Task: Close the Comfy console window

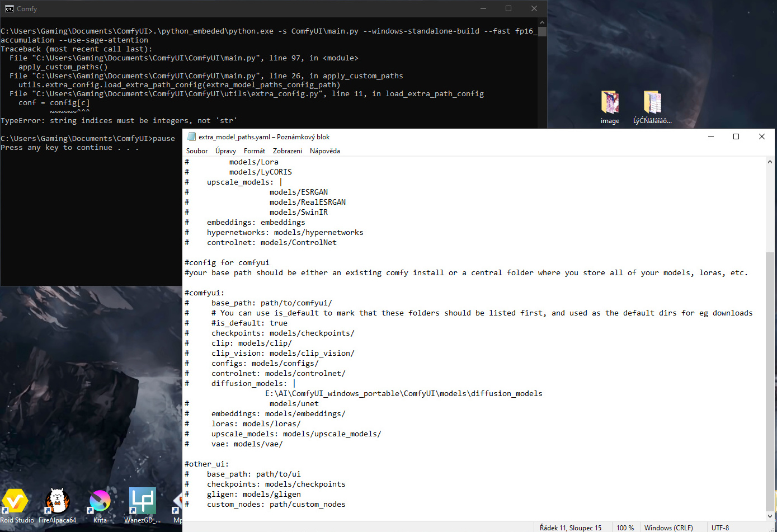Action: pyautogui.click(x=534, y=8)
